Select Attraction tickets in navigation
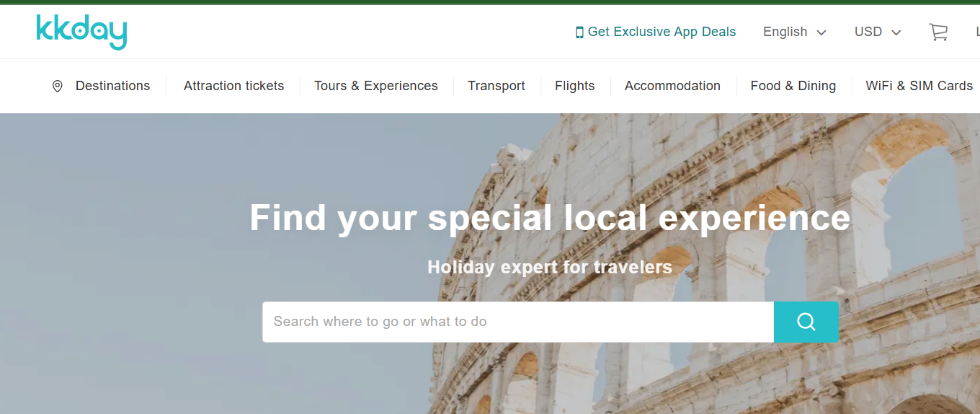Image resolution: width=980 pixels, height=414 pixels. pos(233,86)
